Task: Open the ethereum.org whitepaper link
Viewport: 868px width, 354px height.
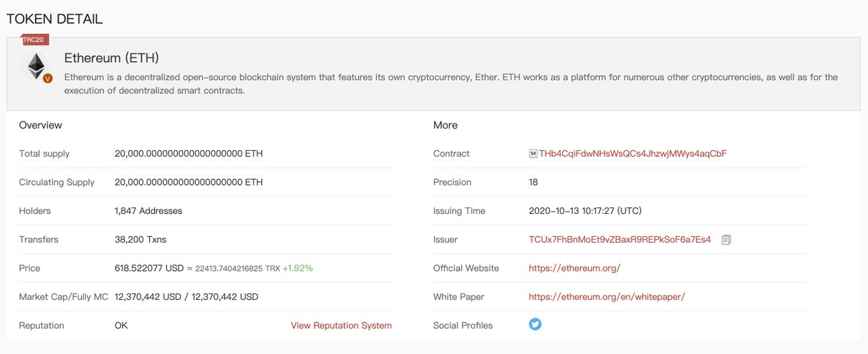Action: point(606,297)
